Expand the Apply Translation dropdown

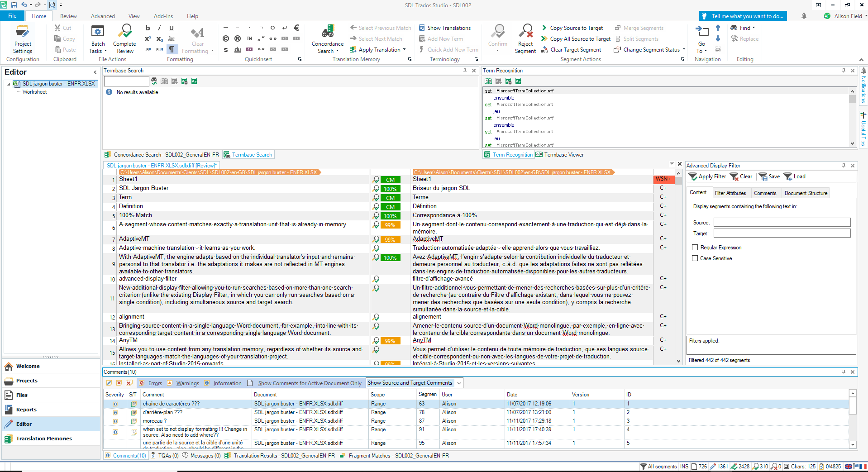404,50
